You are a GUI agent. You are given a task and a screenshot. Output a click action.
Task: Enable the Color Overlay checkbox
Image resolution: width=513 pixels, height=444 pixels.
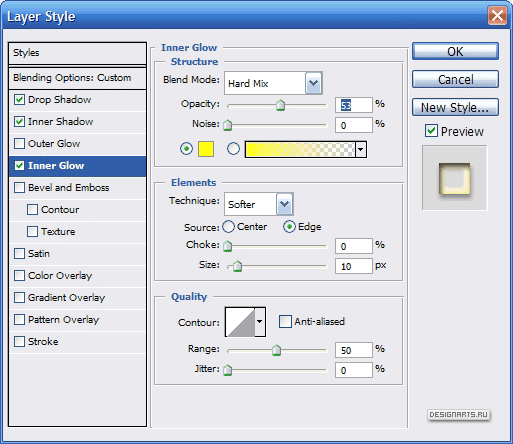[19, 275]
